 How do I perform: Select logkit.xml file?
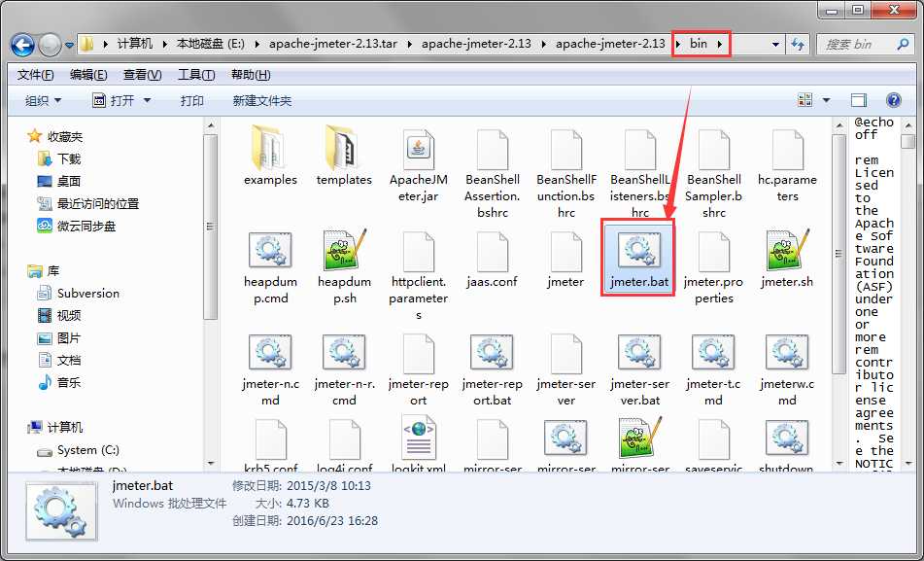(x=419, y=445)
